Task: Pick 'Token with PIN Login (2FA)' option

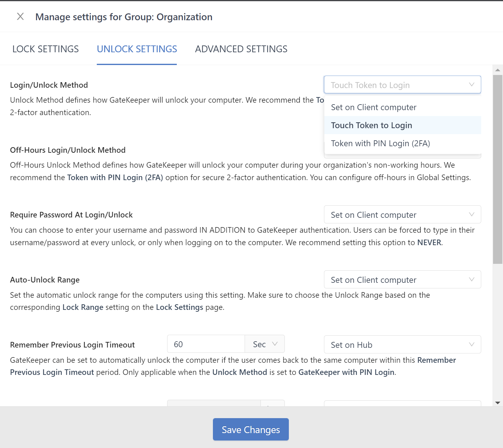Action: click(x=380, y=143)
